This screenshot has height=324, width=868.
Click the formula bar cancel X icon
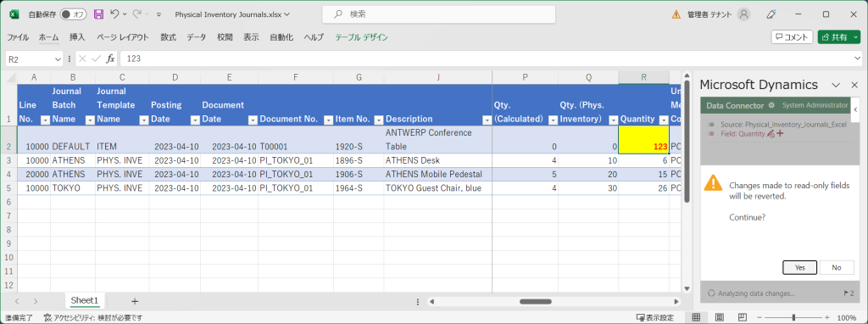[82, 59]
